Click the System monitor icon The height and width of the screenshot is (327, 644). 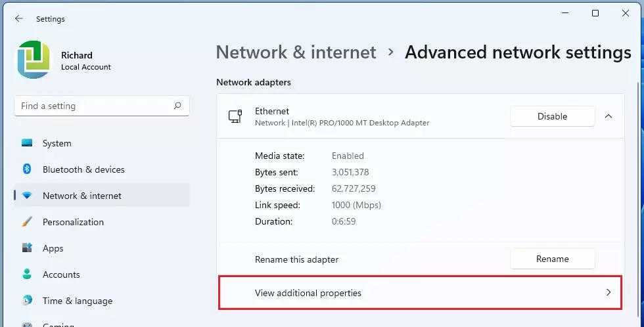coord(27,143)
